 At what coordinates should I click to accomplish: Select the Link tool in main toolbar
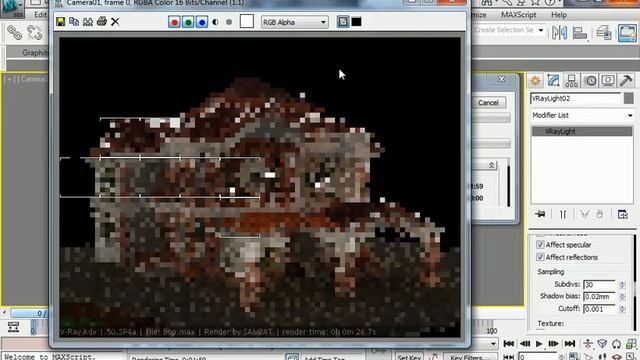pos(14,32)
